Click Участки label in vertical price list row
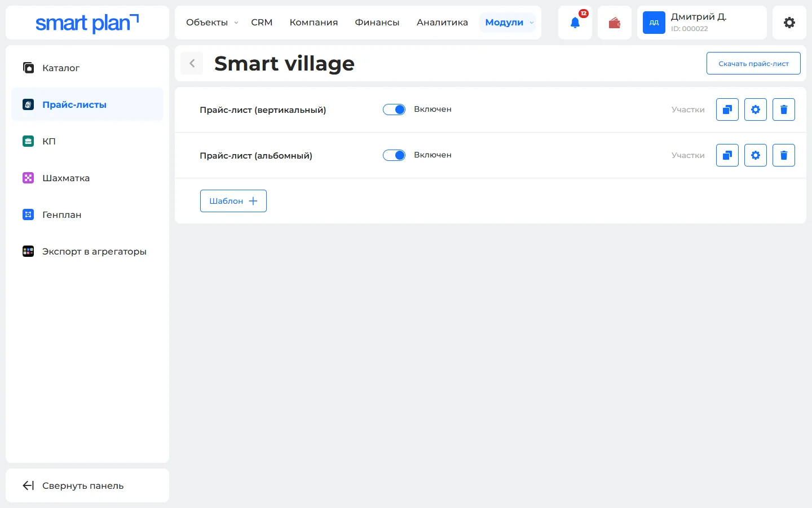 click(688, 110)
